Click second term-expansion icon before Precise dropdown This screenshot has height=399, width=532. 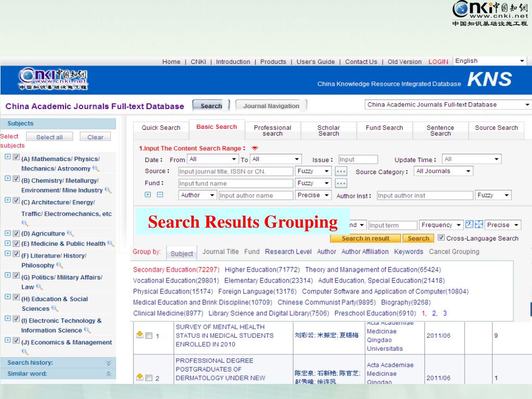(x=478, y=224)
